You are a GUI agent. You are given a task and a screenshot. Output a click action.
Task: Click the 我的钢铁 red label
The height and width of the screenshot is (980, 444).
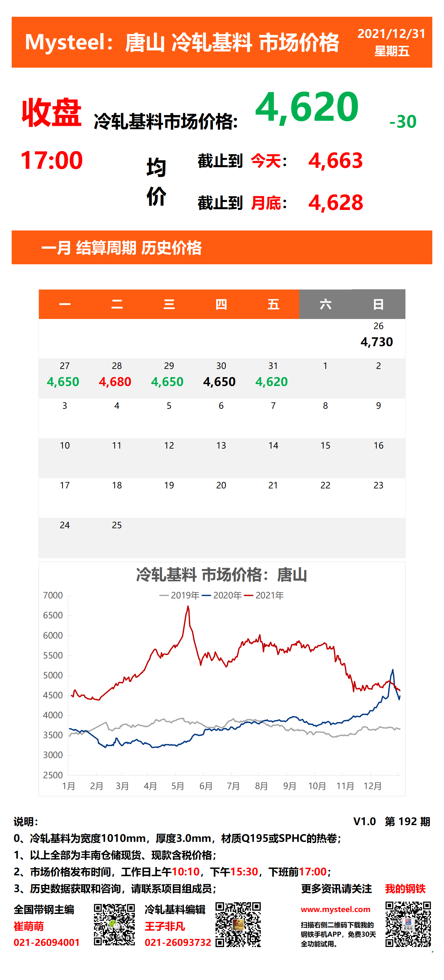click(405, 889)
